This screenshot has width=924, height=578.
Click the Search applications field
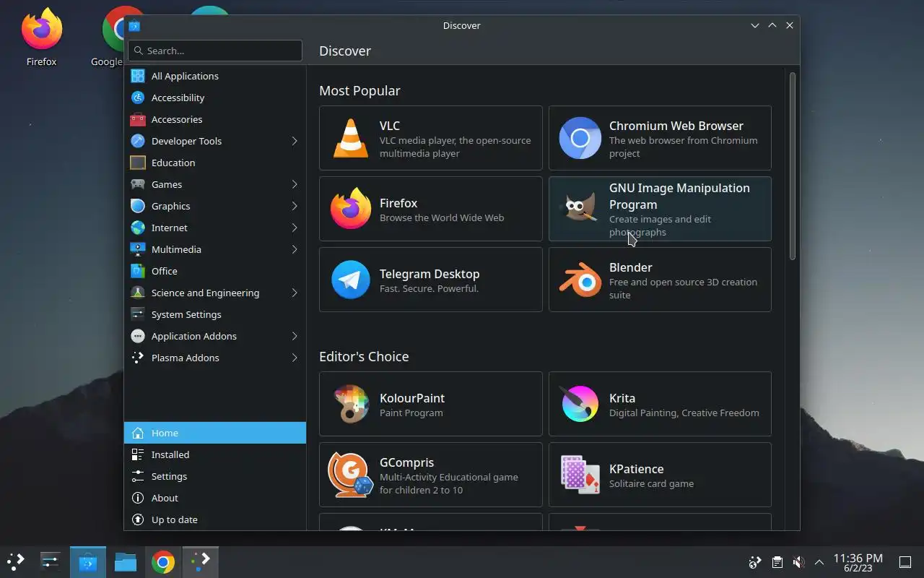tap(215, 51)
